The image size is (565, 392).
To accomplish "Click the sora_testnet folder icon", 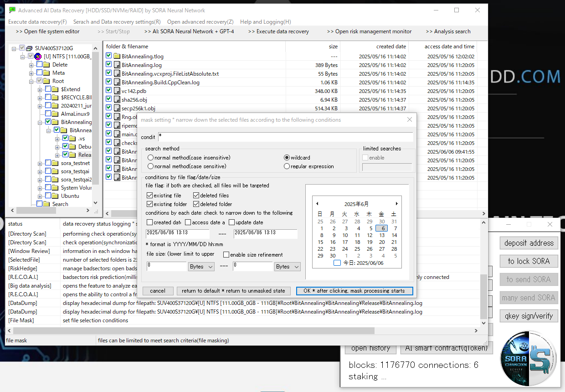I will [x=55, y=163].
